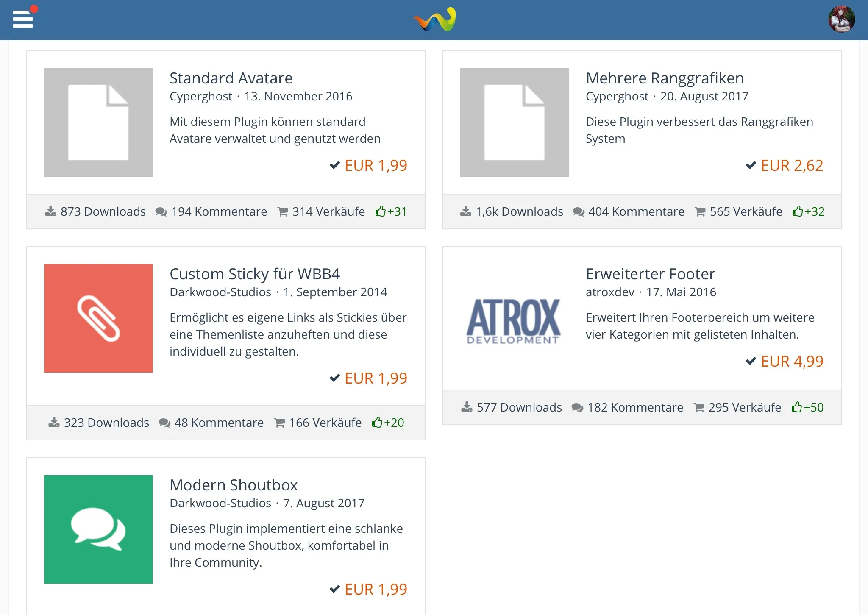Open the Standard Avatare title link
Screen dimensions: 868x615
pos(231,78)
